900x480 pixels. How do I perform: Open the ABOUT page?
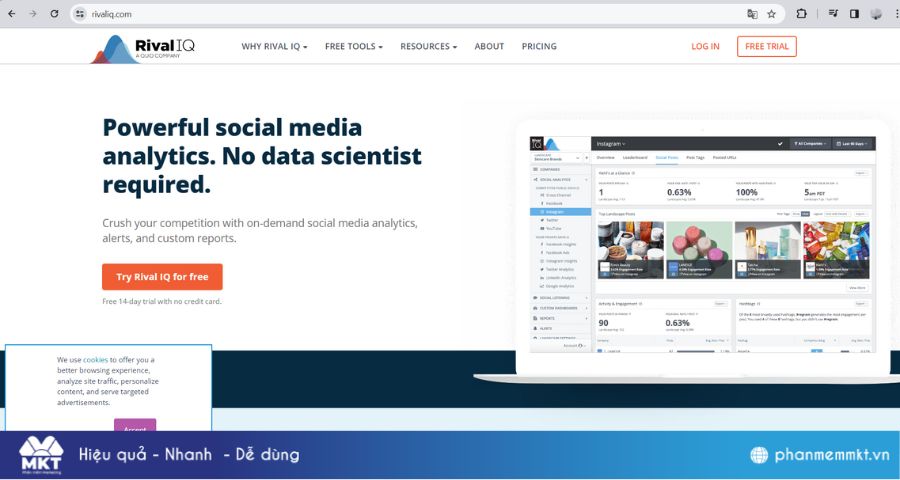click(x=489, y=47)
